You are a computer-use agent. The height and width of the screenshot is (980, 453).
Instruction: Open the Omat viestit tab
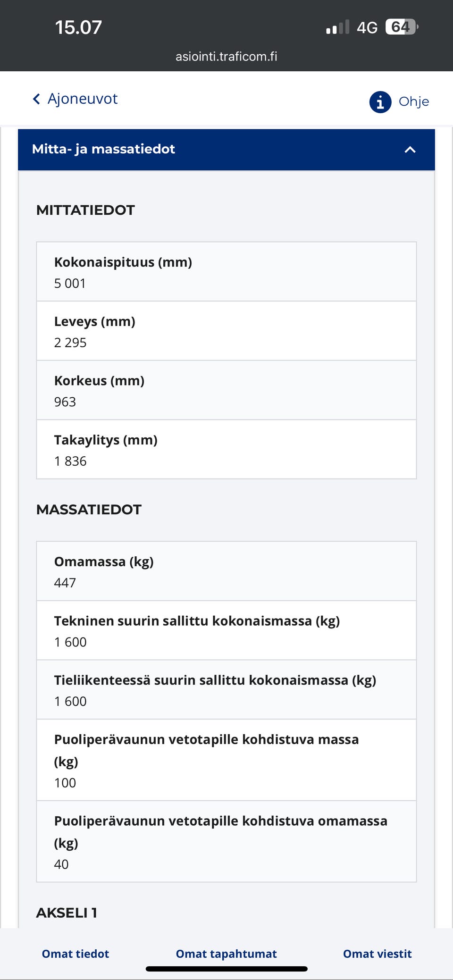(377, 954)
